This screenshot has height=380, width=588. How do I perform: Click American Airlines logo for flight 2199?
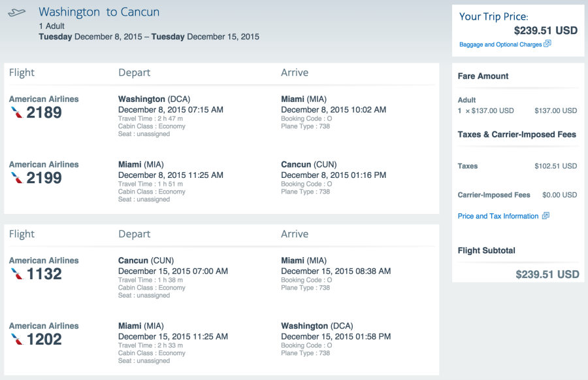pyautogui.click(x=17, y=178)
